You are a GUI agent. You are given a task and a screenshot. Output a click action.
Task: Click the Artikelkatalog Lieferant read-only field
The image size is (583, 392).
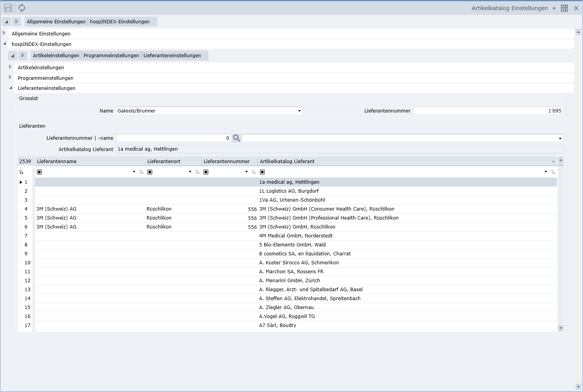pyautogui.click(x=339, y=149)
